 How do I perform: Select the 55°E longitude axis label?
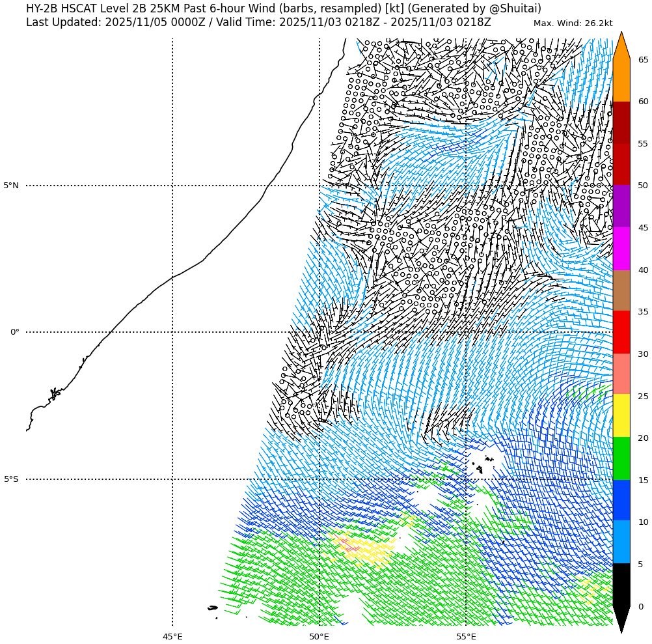(x=466, y=636)
